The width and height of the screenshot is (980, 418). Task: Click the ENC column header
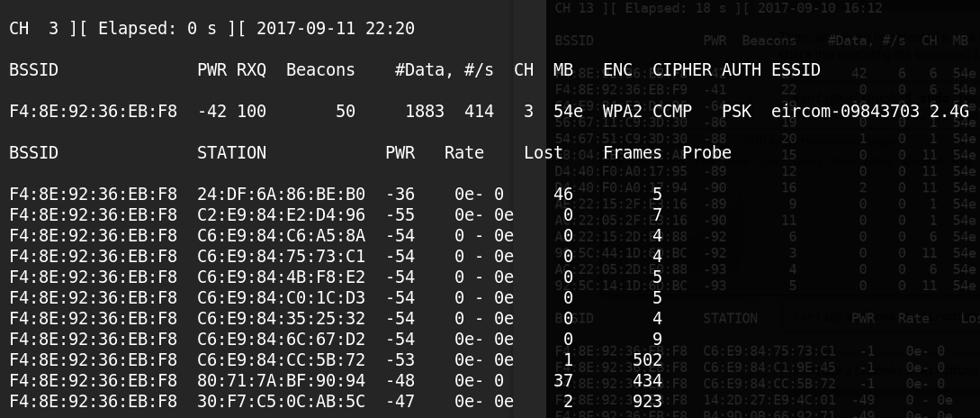click(x=617, y=70)
